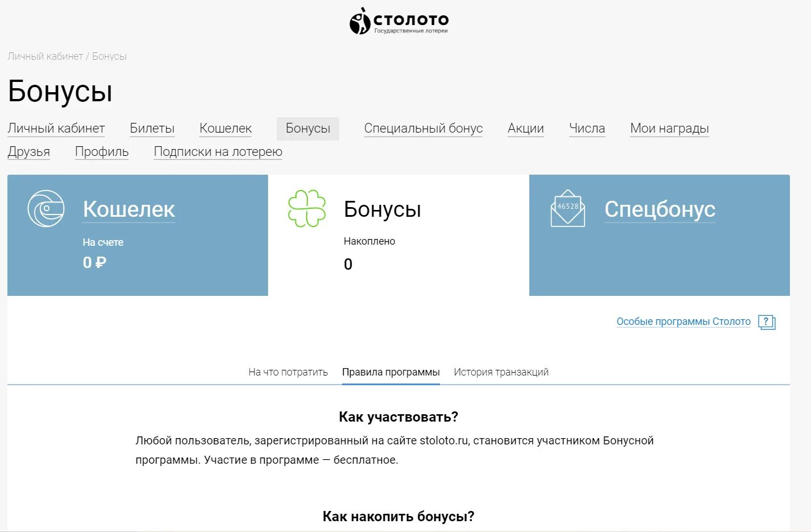Image resolution: width=811 pixels, height=532 pixels.
Task: Open Специальный бонус menu item
Action: click(x=423, y=129)
